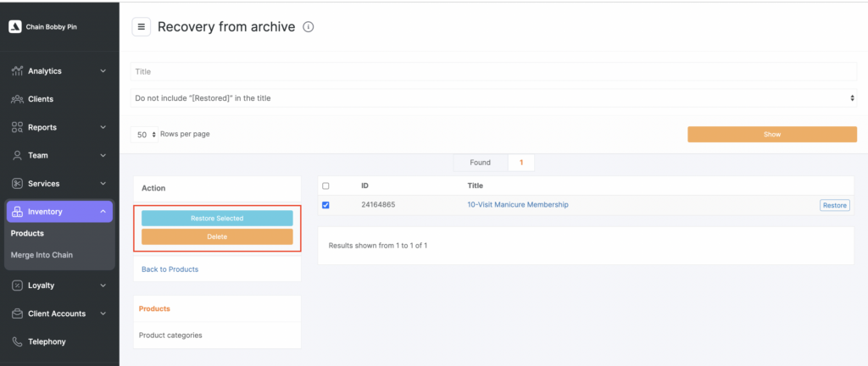Viewport: 868px width, 366px height.
Task: Click the Restore Selected button
Action: coord(217,219)
